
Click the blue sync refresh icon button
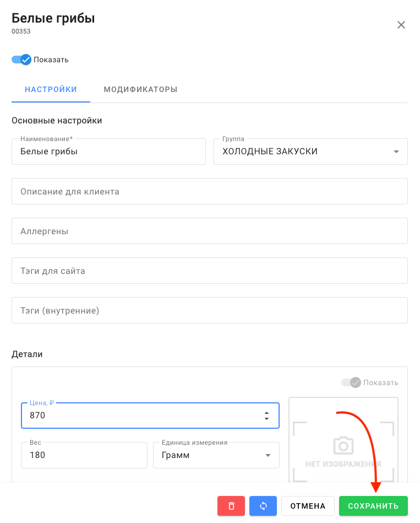click(x=263, y=506)
